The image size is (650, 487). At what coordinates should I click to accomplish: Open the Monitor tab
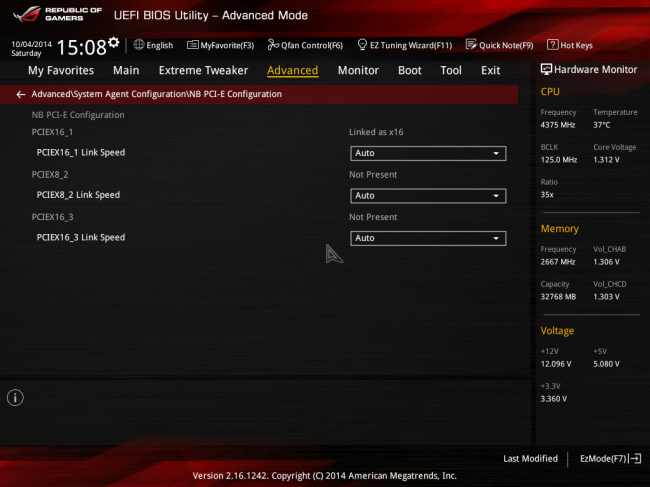358,70
